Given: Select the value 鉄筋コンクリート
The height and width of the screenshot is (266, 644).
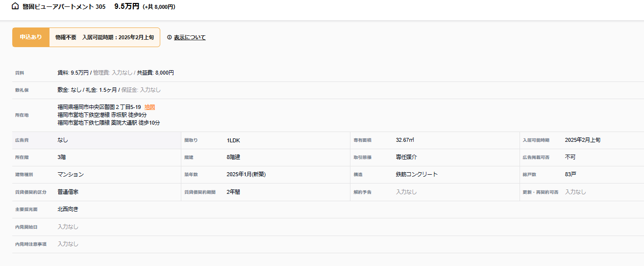Looking at the screenshot, I should click(x=417, y=174).
